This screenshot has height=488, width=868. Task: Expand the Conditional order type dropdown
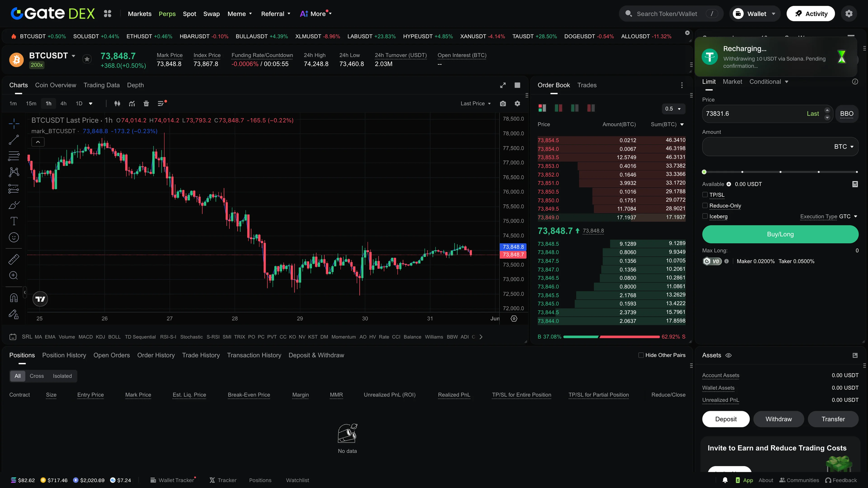769,82
